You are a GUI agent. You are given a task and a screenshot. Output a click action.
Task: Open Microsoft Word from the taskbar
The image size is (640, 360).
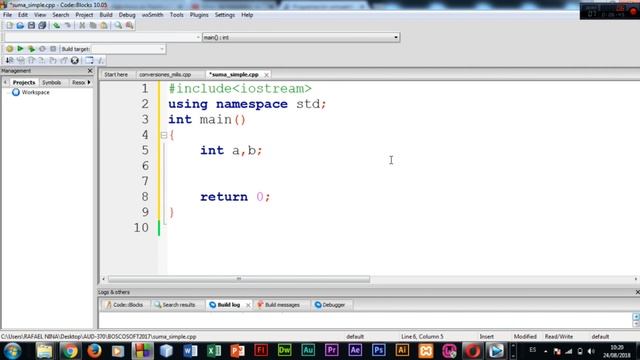click(190, 351)
